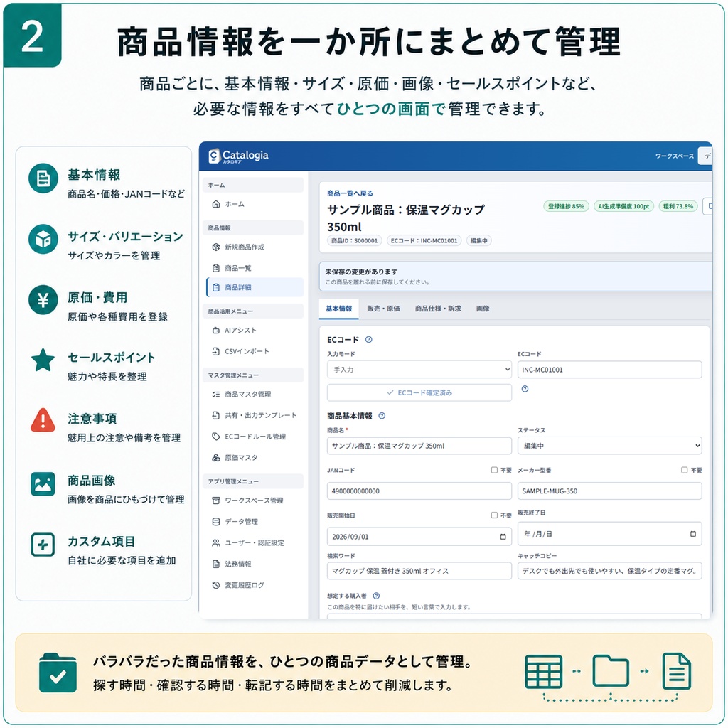This screenshot has height=728, width=728.
Task: Click help icon next to ECコード heading
Action: coord(369,339)
